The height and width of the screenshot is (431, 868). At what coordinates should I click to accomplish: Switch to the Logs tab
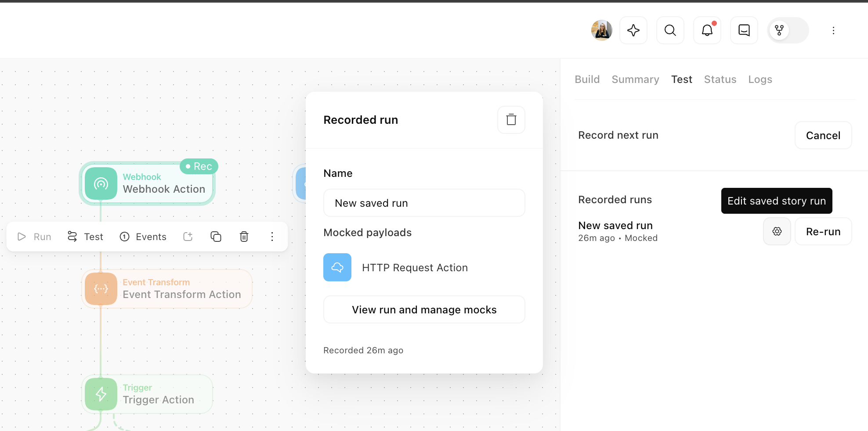click(x=760, y=79)
